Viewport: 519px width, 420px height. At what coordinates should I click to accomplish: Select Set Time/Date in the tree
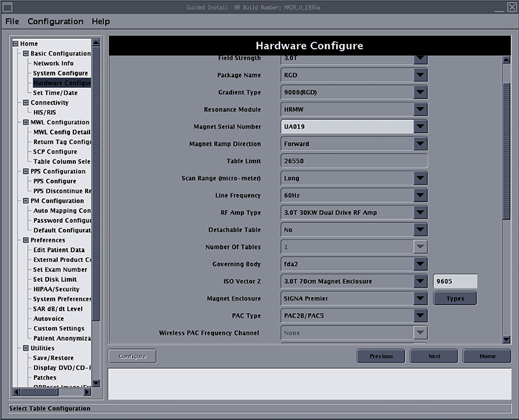pos(55,93)
